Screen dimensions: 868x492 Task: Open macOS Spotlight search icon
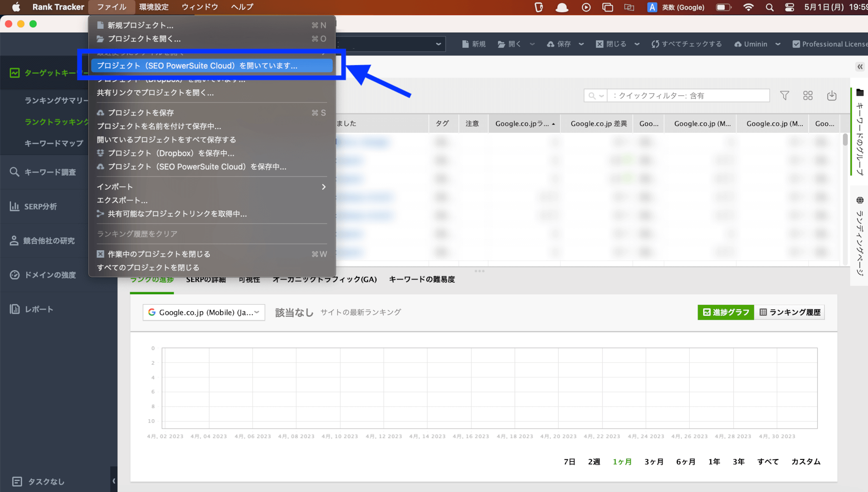coord(770,7)
